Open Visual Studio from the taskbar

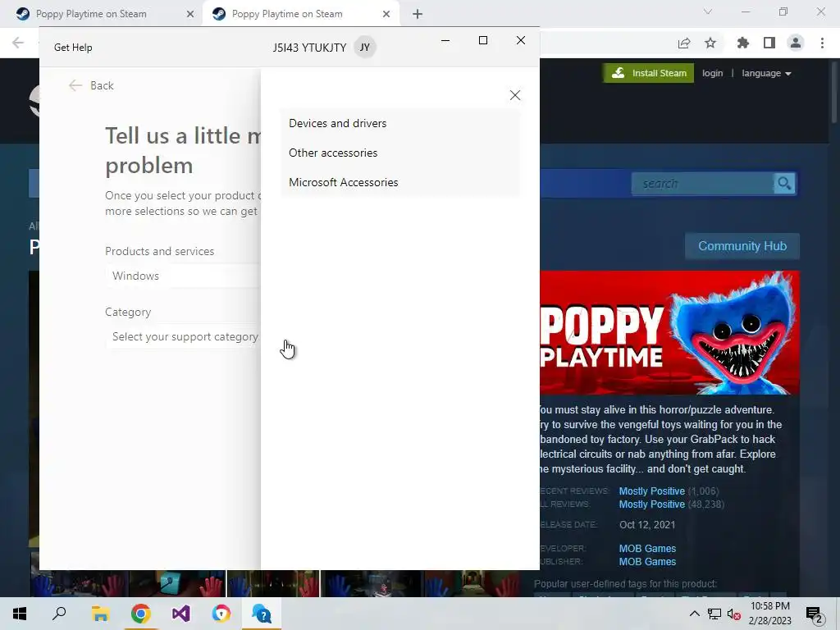pyautogui.click(x=181, y=614)
